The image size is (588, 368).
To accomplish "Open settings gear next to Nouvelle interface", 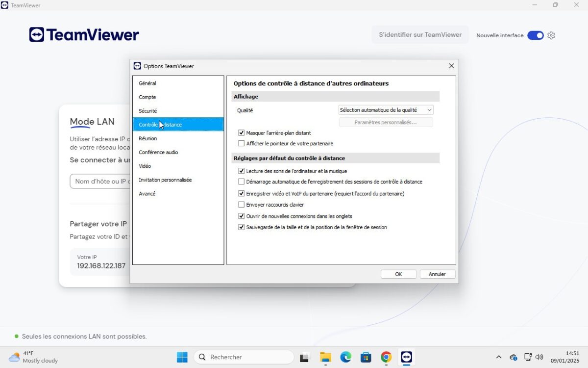I will pyautogui.click(x=551, y=35).
